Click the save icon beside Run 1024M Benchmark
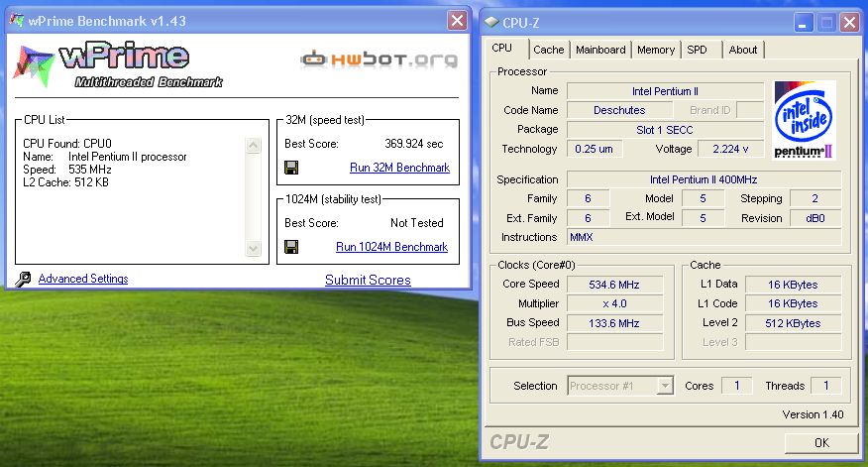The width and height of the screenshot is (868, 467). [x=291, y=247]
